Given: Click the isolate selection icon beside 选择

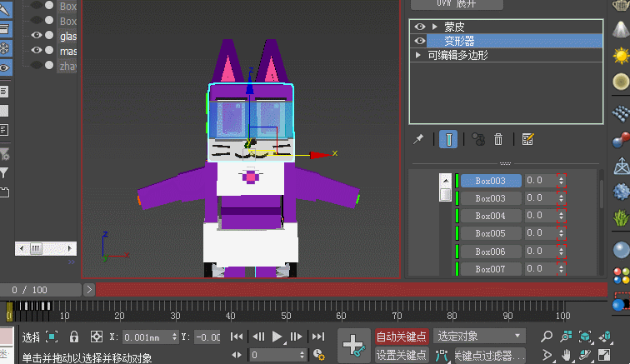Looking at the screenshot, I should (52, 337).
